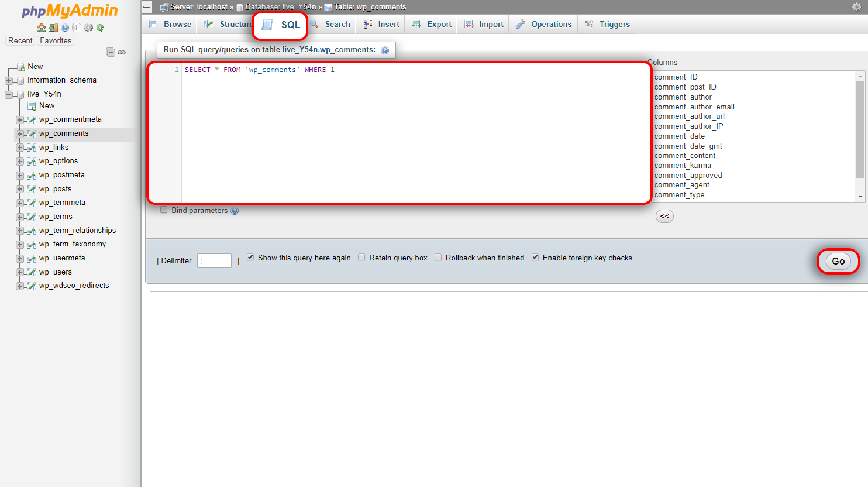The image size is (868, 487).
Task: Open page settings gear at top right
Action: [x=856, y=7]
